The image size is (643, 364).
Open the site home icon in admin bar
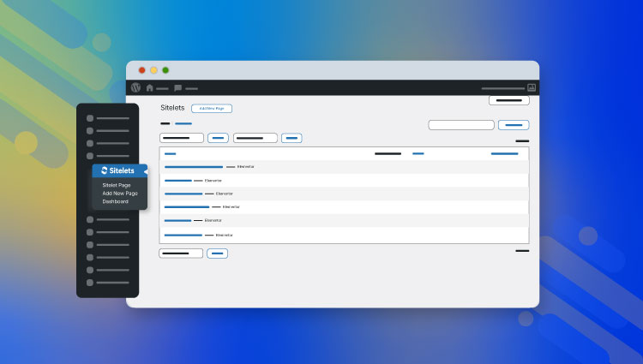click(150, 87)
